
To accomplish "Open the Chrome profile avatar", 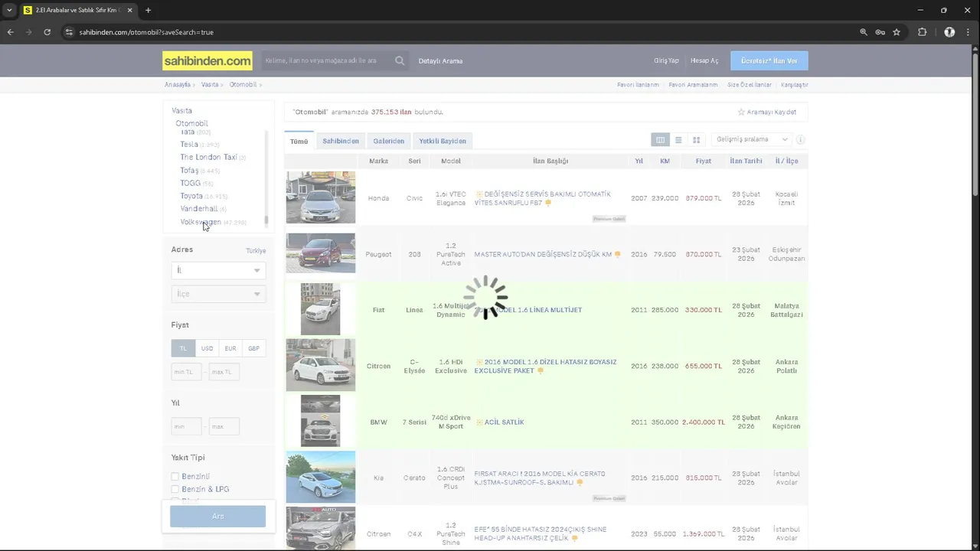I will (949, 32).
